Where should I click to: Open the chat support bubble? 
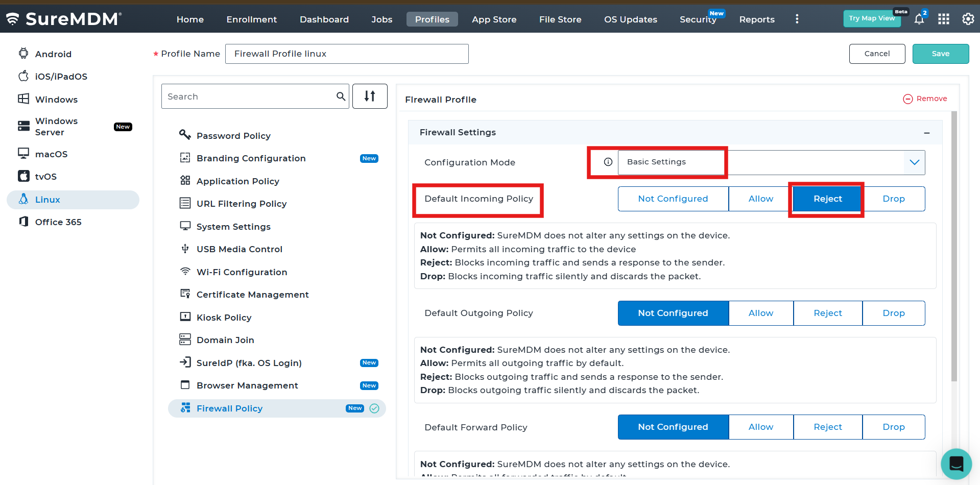[x=956, y=464]
